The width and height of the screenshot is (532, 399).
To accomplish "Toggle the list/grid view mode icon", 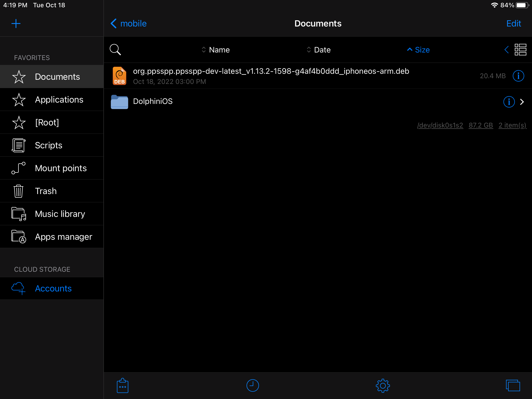I will pyautogui.click(x=520, y=50).
